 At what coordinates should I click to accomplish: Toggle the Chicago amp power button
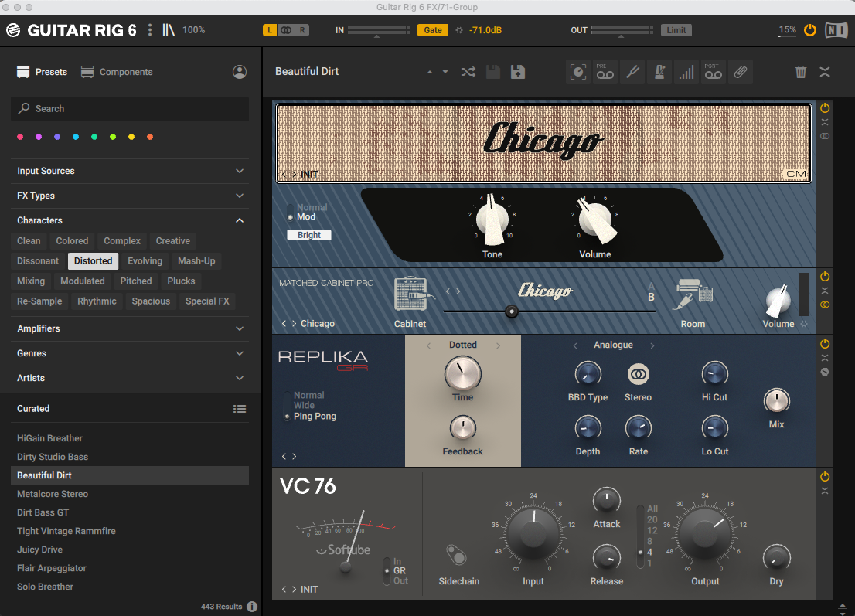[x=825, y=108]
